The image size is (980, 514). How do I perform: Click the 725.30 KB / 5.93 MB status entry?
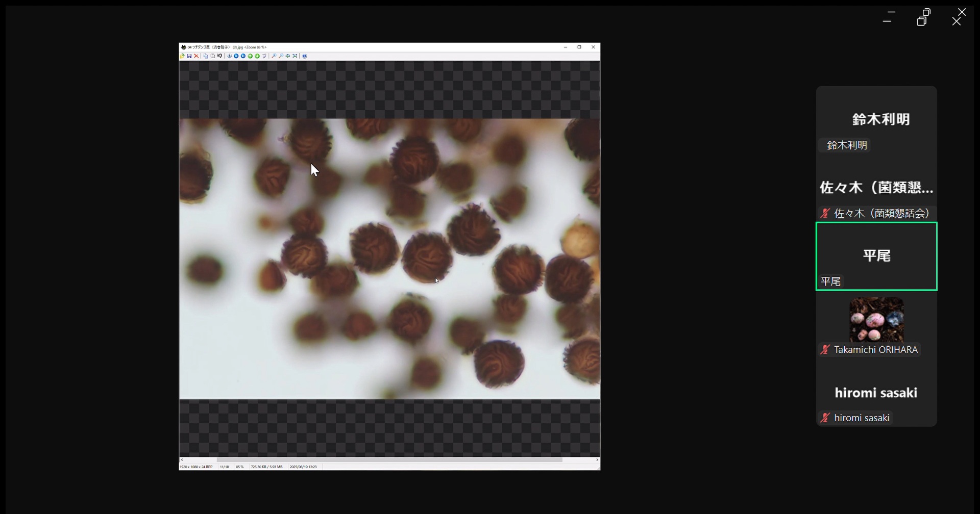pyautogui.click(x=266, y=467)
